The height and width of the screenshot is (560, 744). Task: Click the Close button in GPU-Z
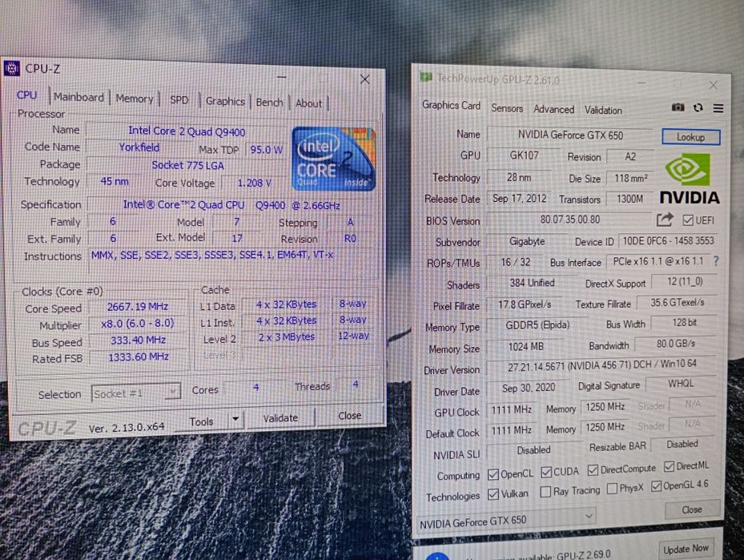692,510
